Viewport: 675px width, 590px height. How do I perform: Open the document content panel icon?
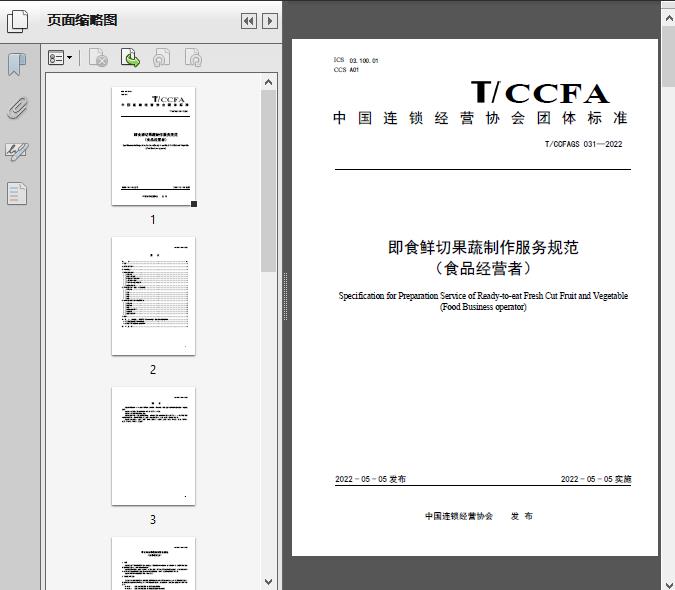click(17, 194)
